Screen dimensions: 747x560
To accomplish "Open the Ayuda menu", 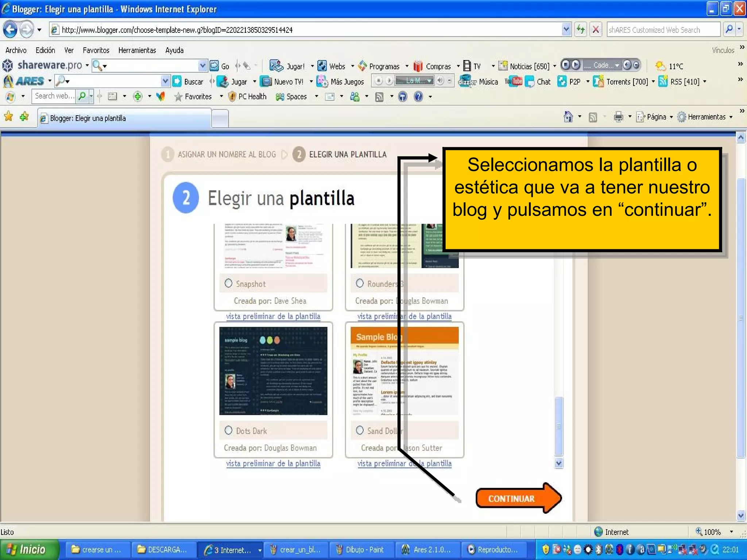I will [174, 50].
